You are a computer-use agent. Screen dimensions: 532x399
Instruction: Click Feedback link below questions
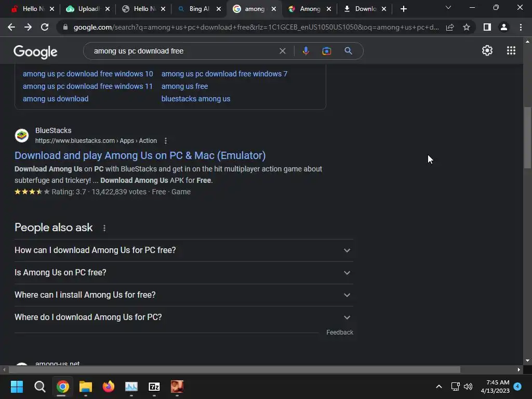(340, 332)
